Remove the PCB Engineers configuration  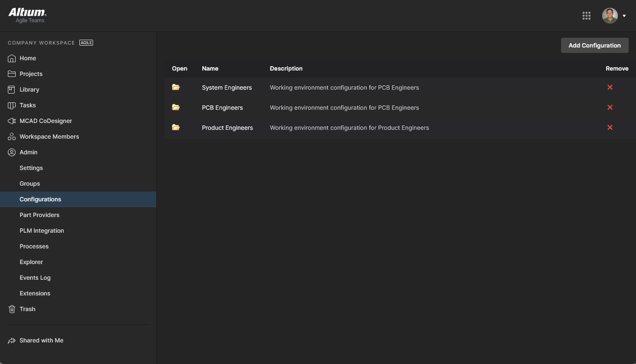(x=610, y=107)
